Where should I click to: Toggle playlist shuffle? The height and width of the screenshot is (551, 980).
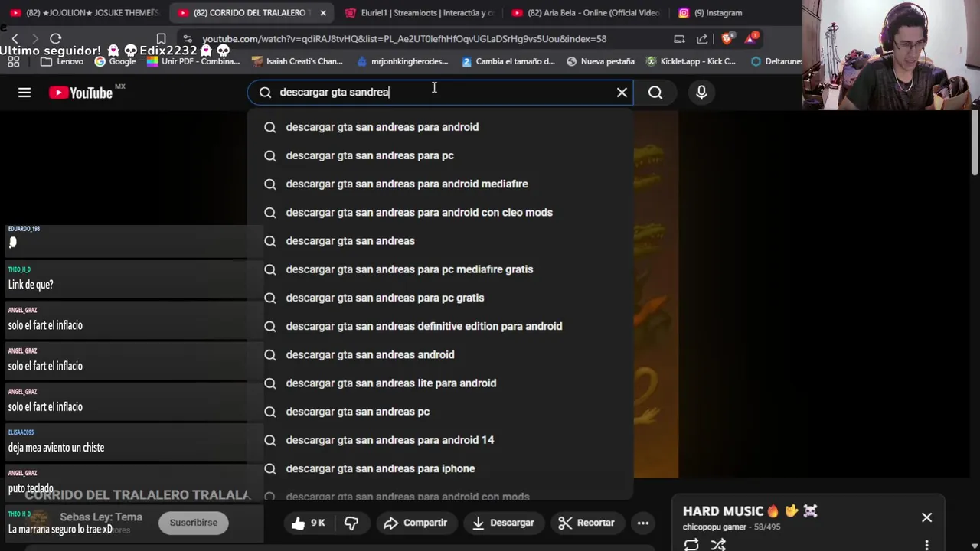[x=718, y=544]
